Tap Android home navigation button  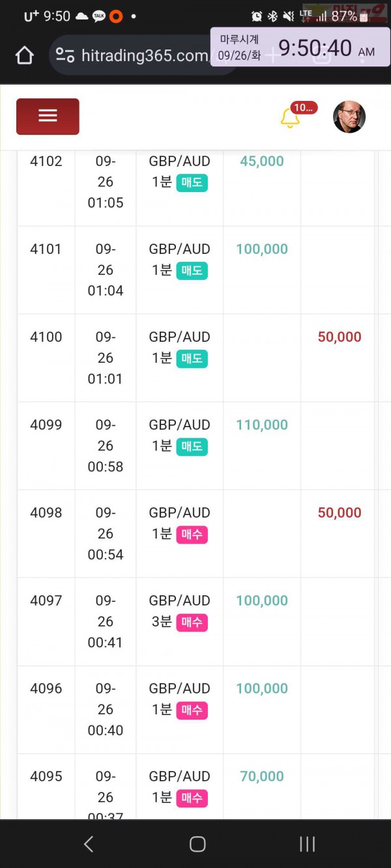[197, 845]
